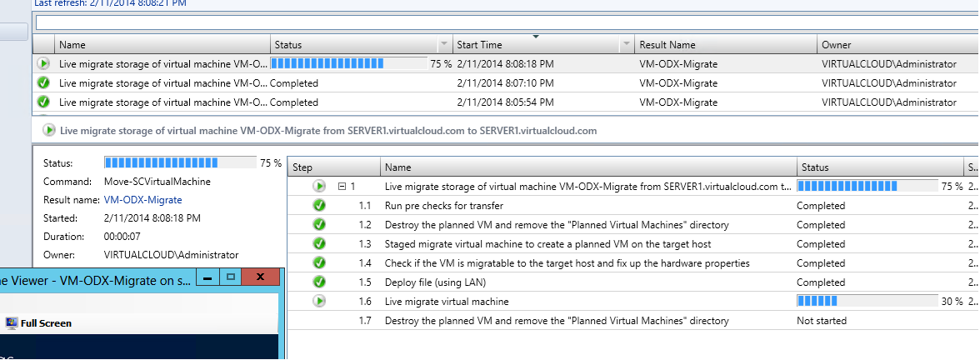The width and height of the screenshot is (980, 360).
Task: Maximize the VM viewer window
Action: pos(230,277)
